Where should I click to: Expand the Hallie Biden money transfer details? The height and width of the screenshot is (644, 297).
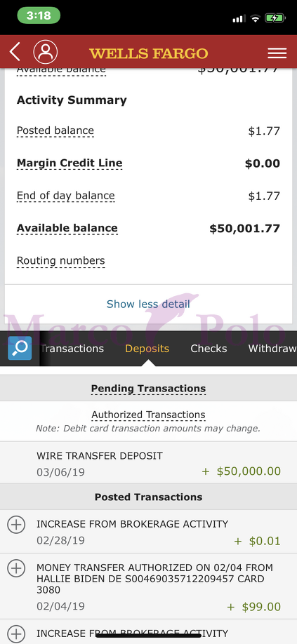tap(16, 568)
